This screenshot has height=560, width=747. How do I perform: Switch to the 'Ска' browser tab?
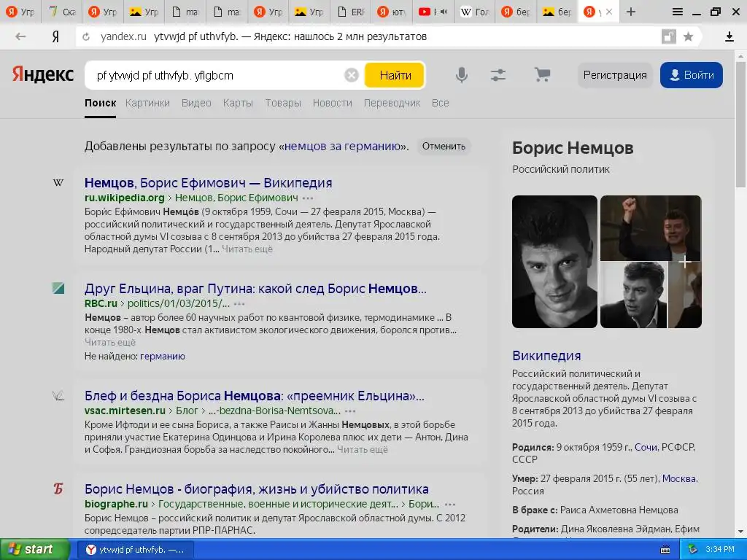pyautogui.click(x=62, y=12)
